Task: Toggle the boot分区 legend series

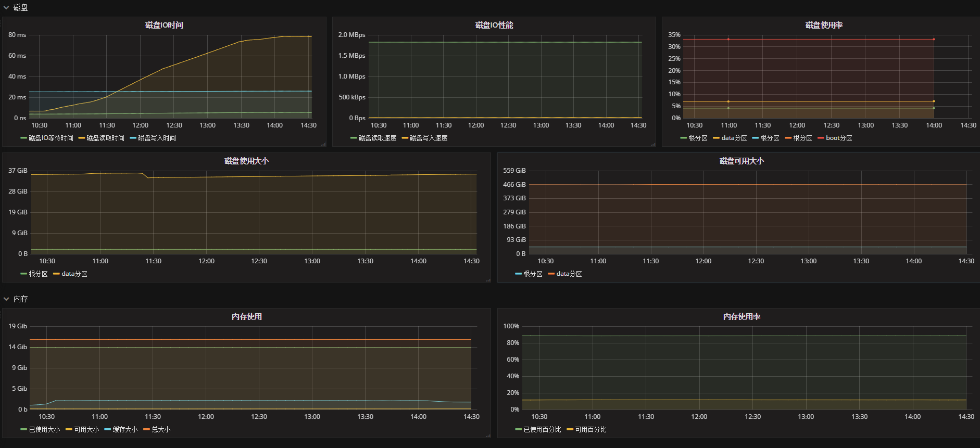Action: pos(839,138)
